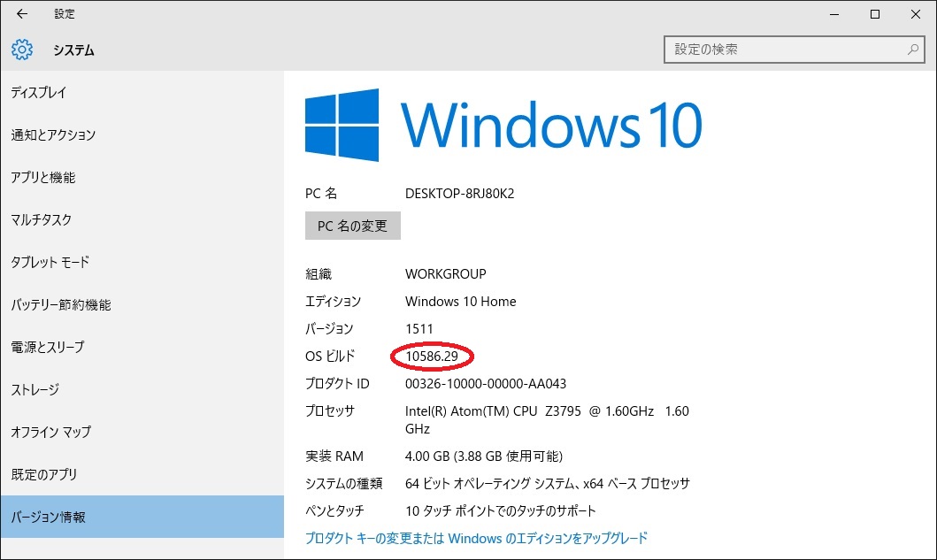The width and height of the screenshot is (937, 560).
Task: Go to アプリと機能 section
Action: tap(43, 178)
